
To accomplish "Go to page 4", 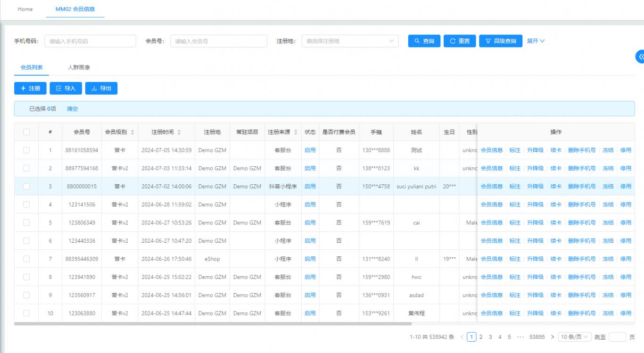I will (500, 337).
